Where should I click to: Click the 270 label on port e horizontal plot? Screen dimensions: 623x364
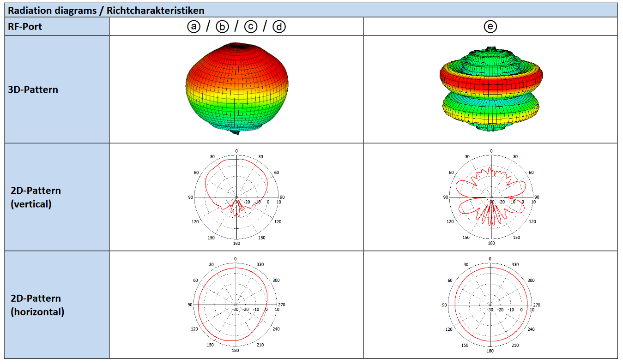[x=536, y=305]
